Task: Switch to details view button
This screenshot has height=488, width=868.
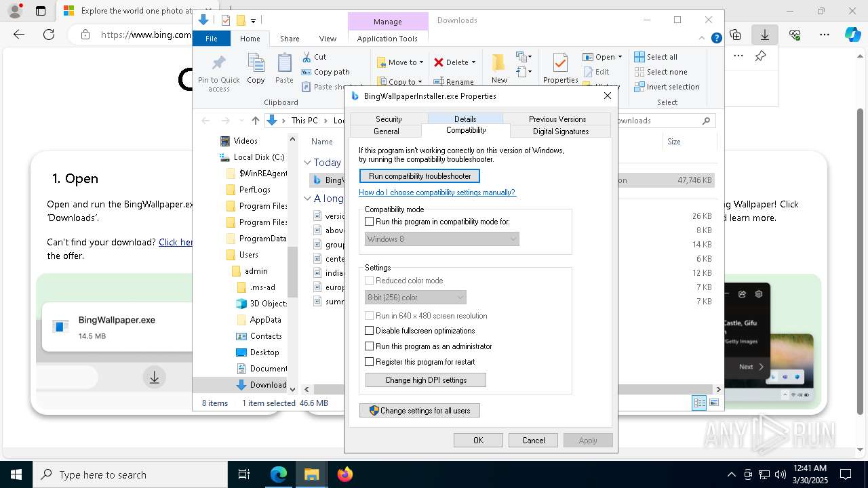Action: (699, 403)
